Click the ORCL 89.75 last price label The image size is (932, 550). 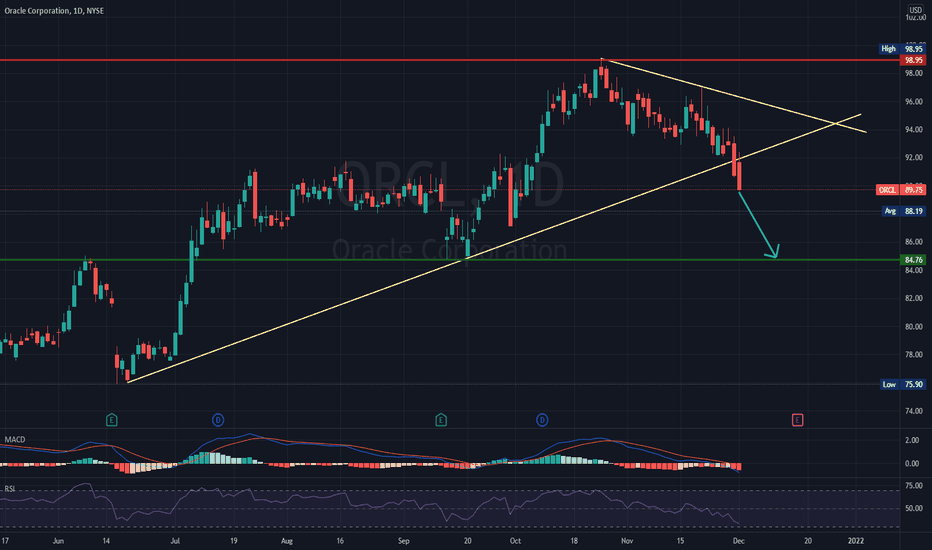click(x=900, y=190)
